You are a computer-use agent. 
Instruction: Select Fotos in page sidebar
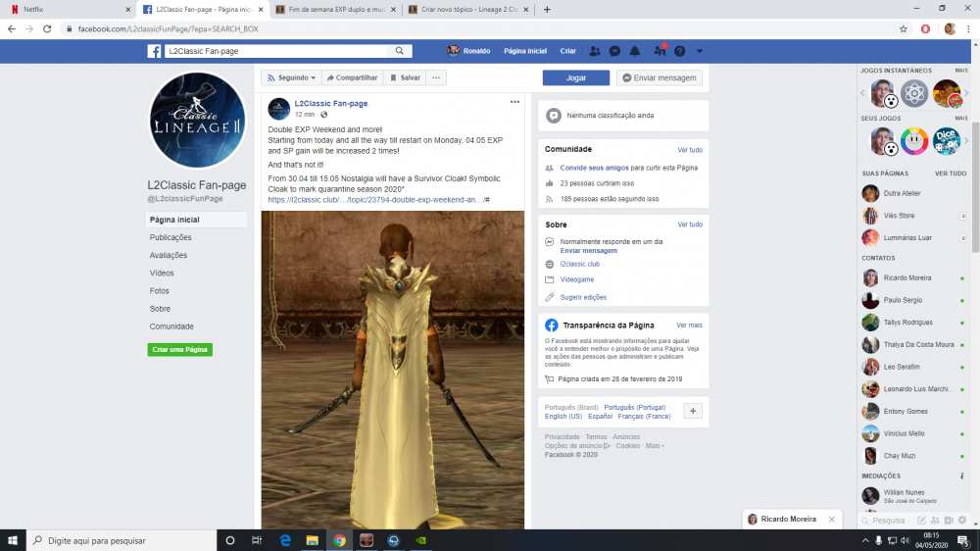tap(160, 291)
